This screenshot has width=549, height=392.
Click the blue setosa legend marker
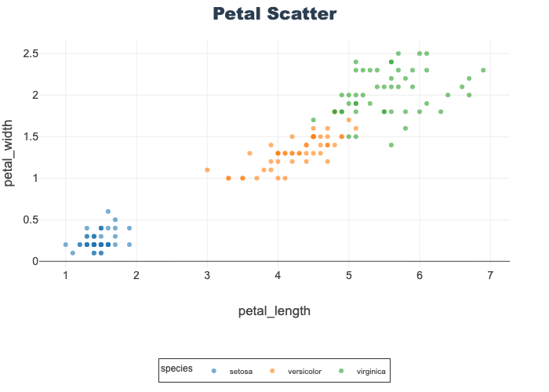point(214,371)
